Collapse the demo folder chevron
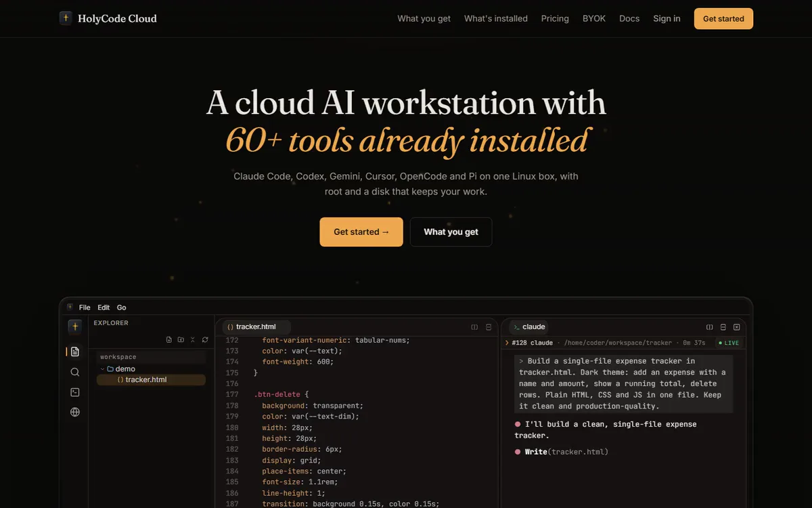812x508 pixels. [102, 369]
